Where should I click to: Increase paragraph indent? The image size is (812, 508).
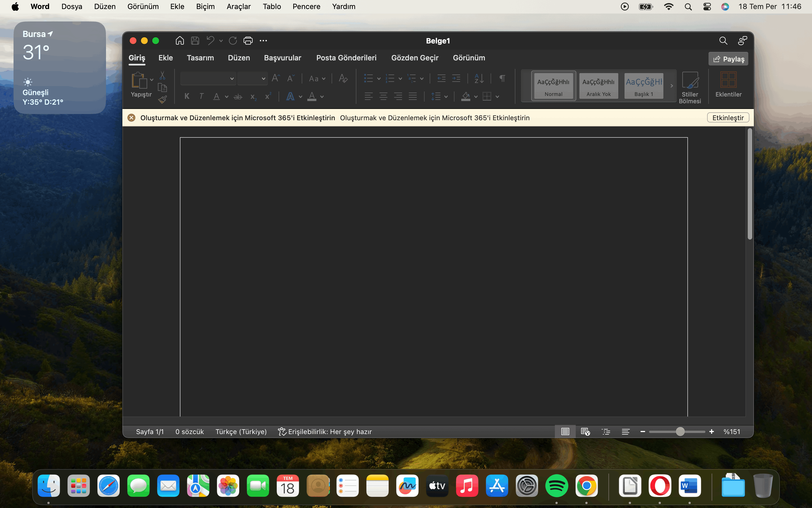[456, 78]
